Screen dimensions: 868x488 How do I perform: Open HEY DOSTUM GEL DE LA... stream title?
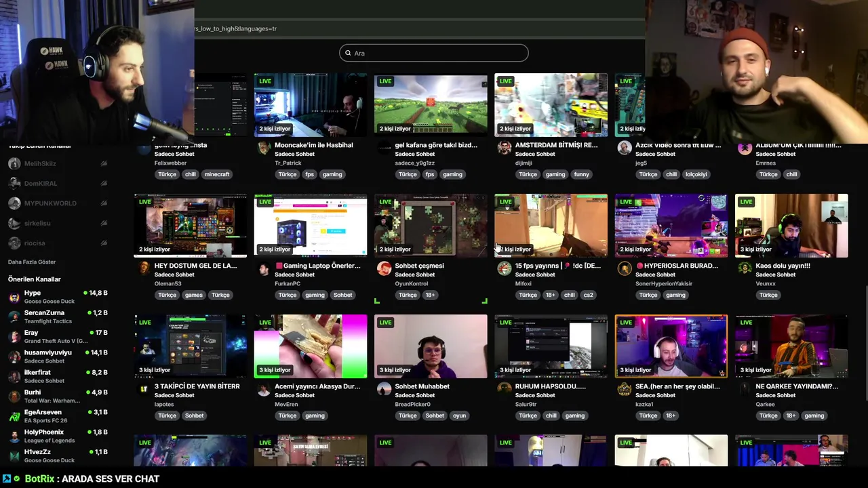coord(195,266)
